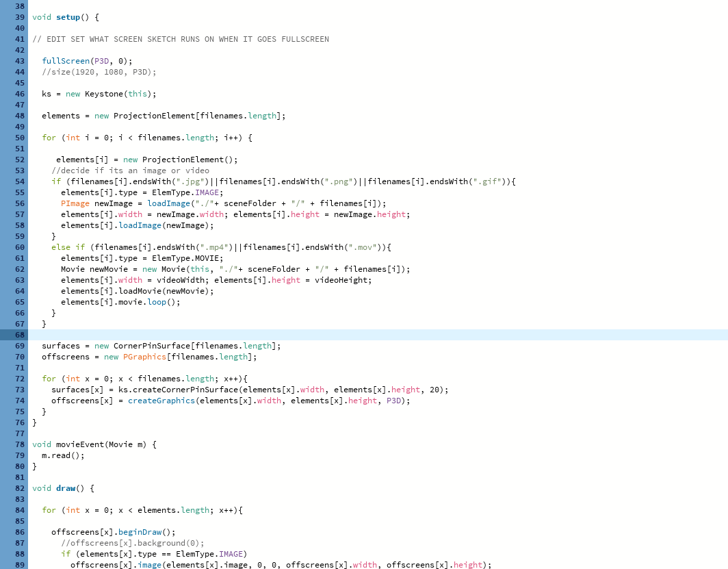This screenshot has width=728, height=569.
Task: Click the m.read() statement
Action: 63,455
